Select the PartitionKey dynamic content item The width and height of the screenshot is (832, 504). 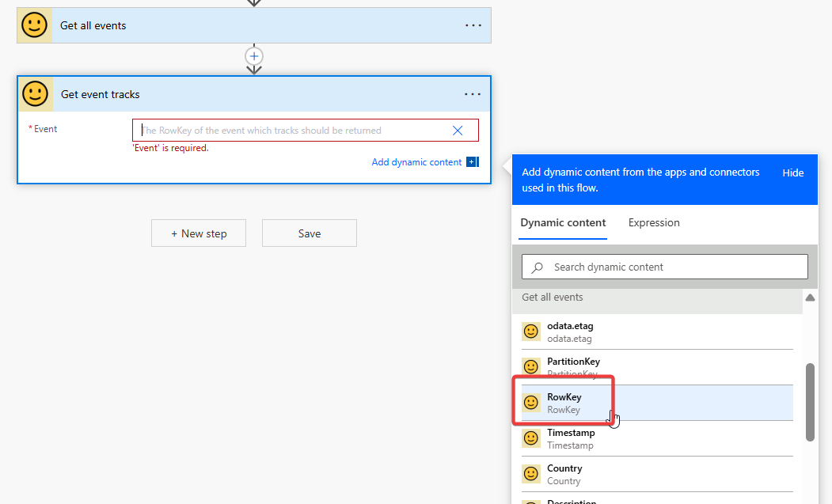[573, 367]
